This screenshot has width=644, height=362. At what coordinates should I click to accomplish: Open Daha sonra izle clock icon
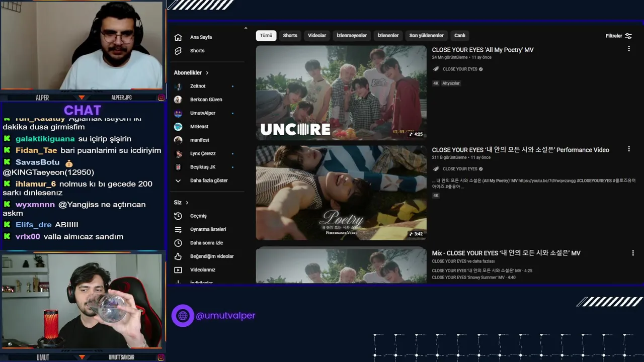pyautogui.click(x=178, y=243)
